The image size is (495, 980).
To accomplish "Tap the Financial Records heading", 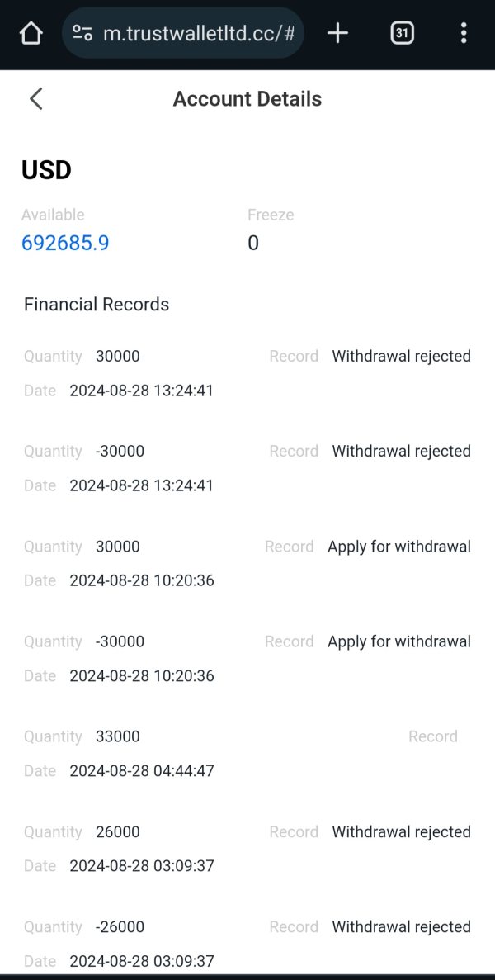I will [x=97, y=304].
